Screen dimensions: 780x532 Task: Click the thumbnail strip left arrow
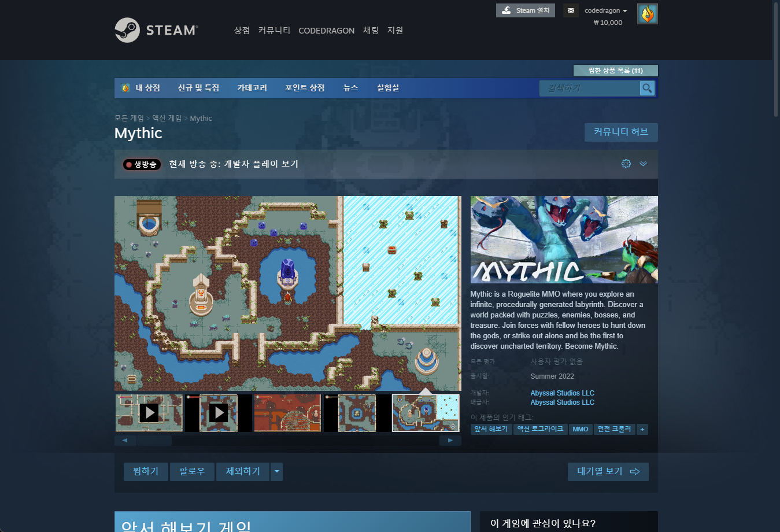click(125, 441)
